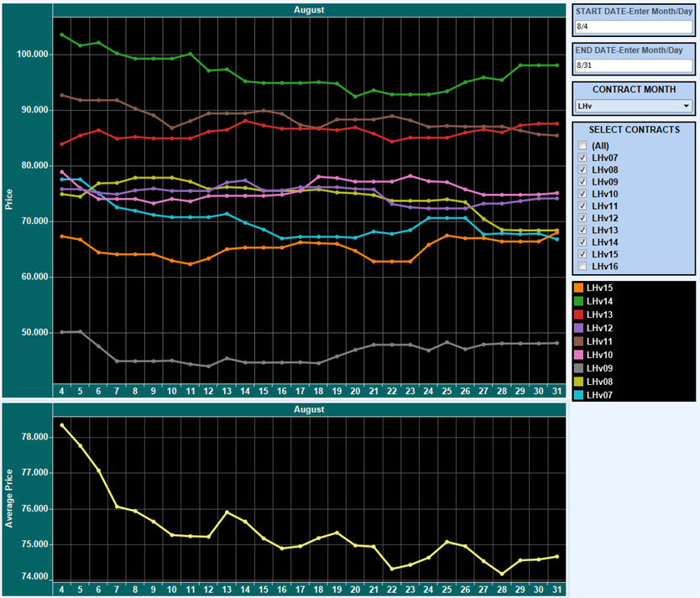Click the brown LHv11 legend swatch
Screen dimensions: 700x598
(x=578, y=341)
